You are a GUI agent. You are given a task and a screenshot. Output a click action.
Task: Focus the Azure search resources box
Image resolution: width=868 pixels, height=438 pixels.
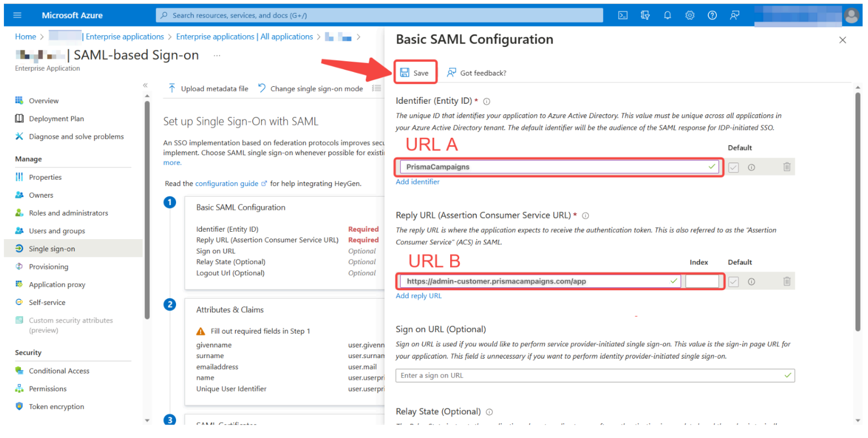379,15
